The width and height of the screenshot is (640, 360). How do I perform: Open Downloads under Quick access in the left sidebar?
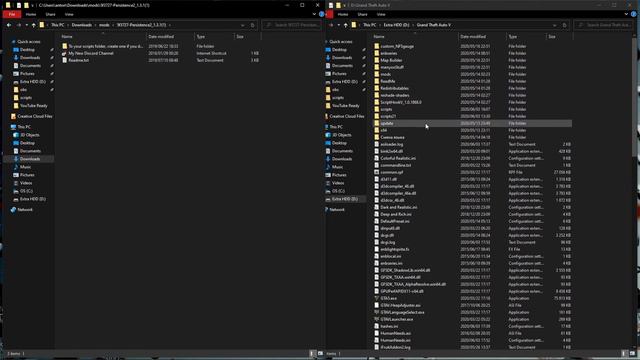coord(30,58)
